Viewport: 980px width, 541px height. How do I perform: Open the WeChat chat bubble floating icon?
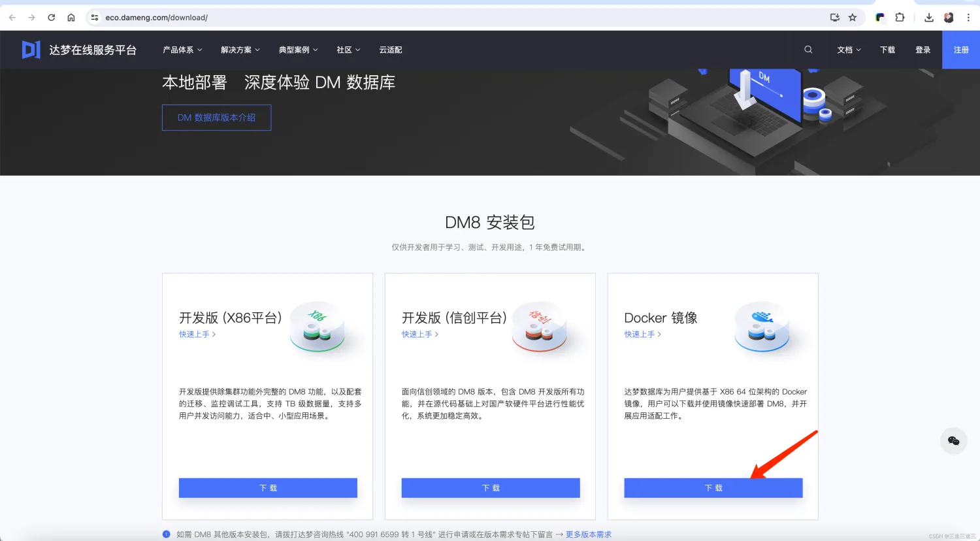(953, 440)
